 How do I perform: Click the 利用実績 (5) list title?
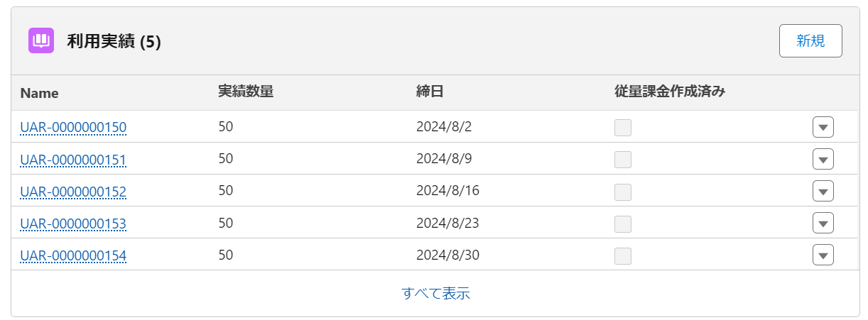[114, 42]
